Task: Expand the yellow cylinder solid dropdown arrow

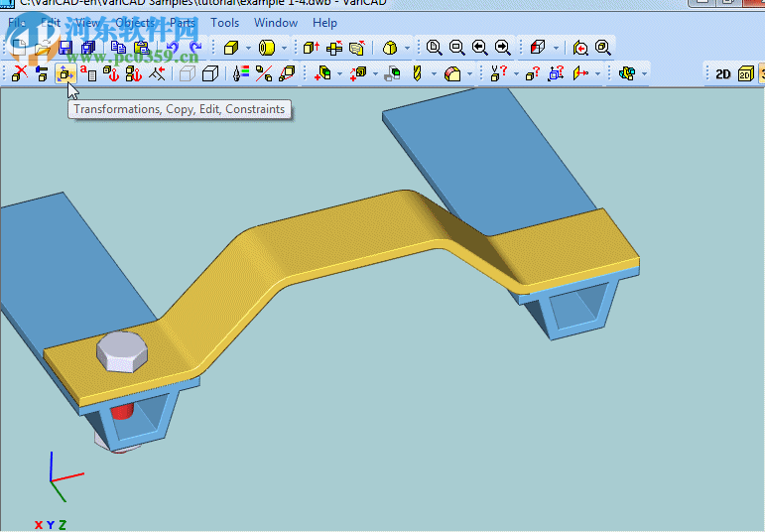Action: pyautogui.click(x=284, y=48)
